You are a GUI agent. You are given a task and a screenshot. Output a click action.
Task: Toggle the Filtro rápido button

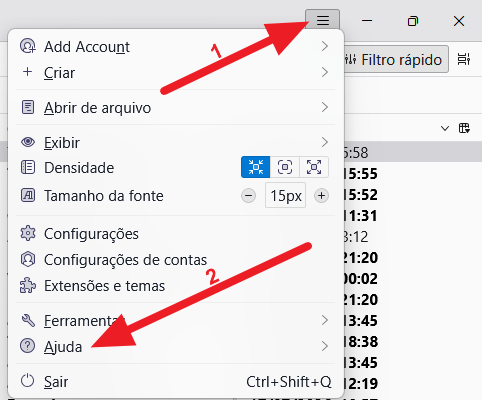click(x=396, y=60)
